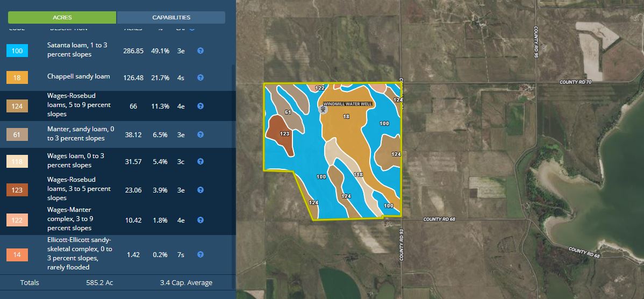Click help icon for Satanta loam row
The height and width of the screenshot is (299, 644).
click(x=200, y=51)
